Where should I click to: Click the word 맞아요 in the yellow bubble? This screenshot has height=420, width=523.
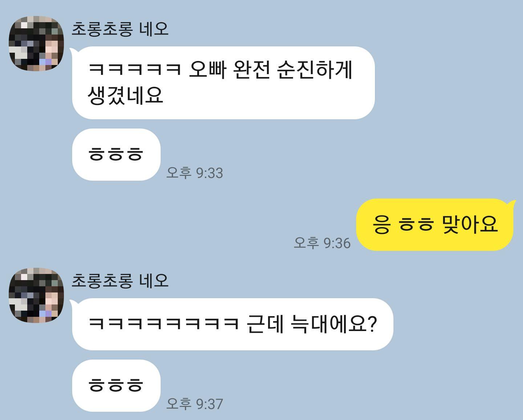tap(470, 224)
